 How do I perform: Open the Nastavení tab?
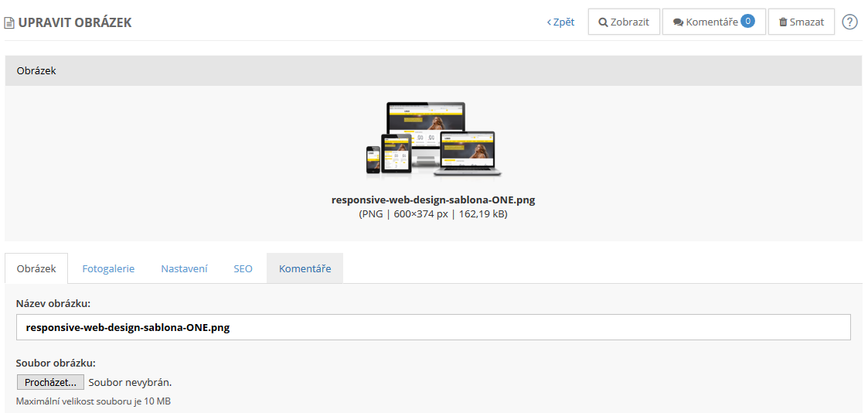click(x=184, y=268)
